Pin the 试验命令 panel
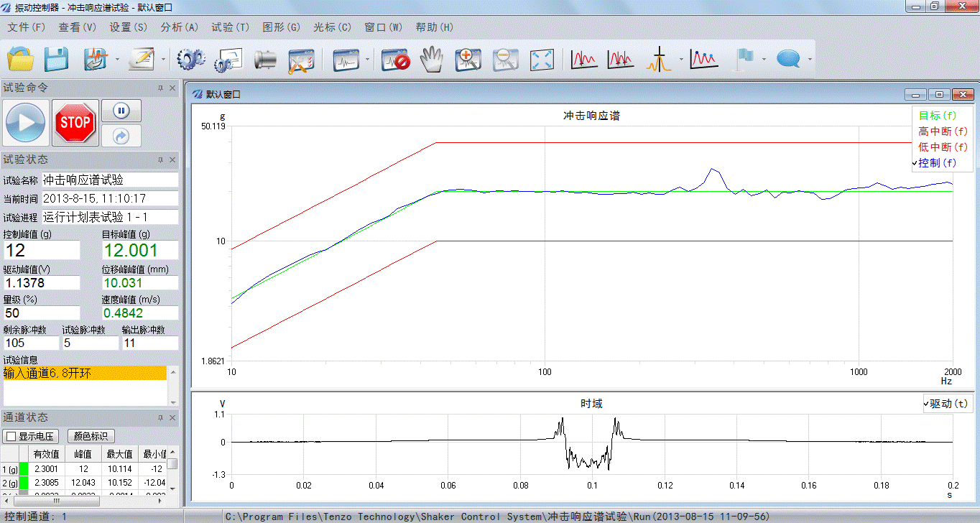This screenshot has height=523, width=980. click(160, 88)
